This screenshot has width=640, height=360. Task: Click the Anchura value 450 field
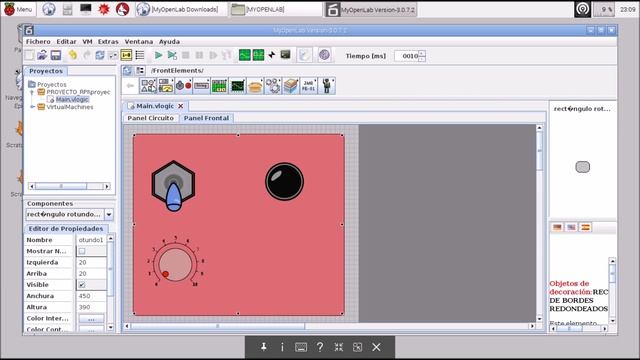coord(91,296)
